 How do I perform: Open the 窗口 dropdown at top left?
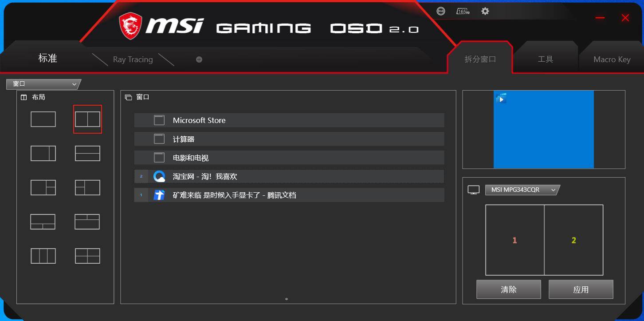pyautogui.click(x=44, y=84)
